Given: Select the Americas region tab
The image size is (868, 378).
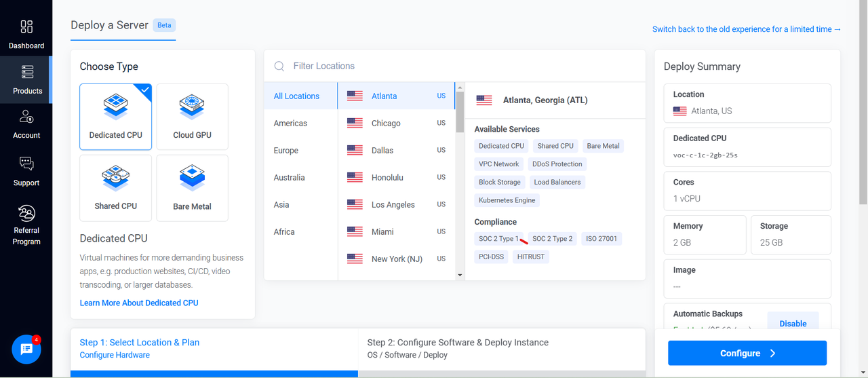Looking at the screenshot, I should pos(300,124).
